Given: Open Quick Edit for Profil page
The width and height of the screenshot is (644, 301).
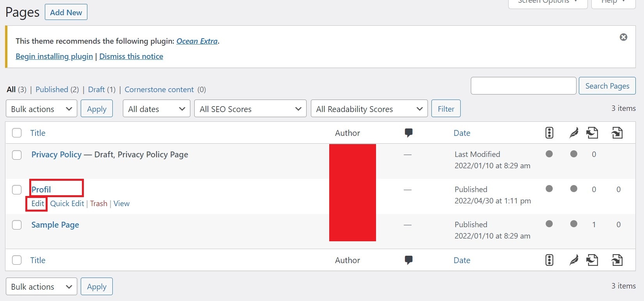Looking at the screenshot, I should tap(67, 203).
